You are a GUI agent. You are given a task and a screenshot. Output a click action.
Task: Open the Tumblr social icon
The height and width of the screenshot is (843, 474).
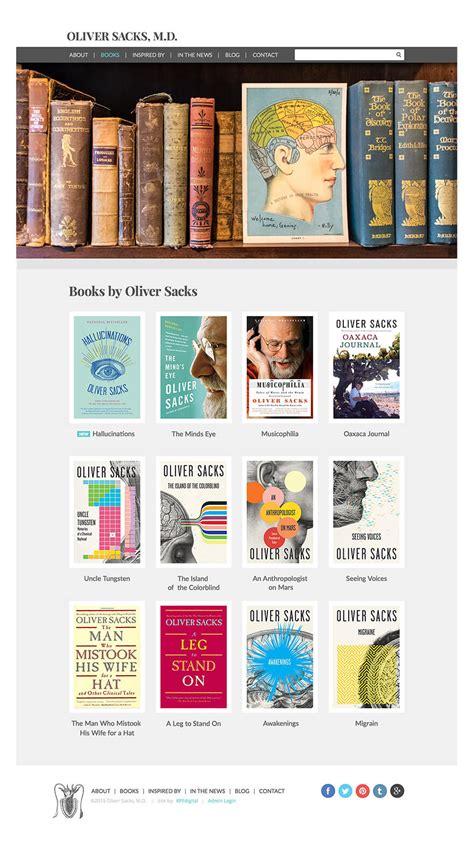pyautogui.click(x=379, y=790)
